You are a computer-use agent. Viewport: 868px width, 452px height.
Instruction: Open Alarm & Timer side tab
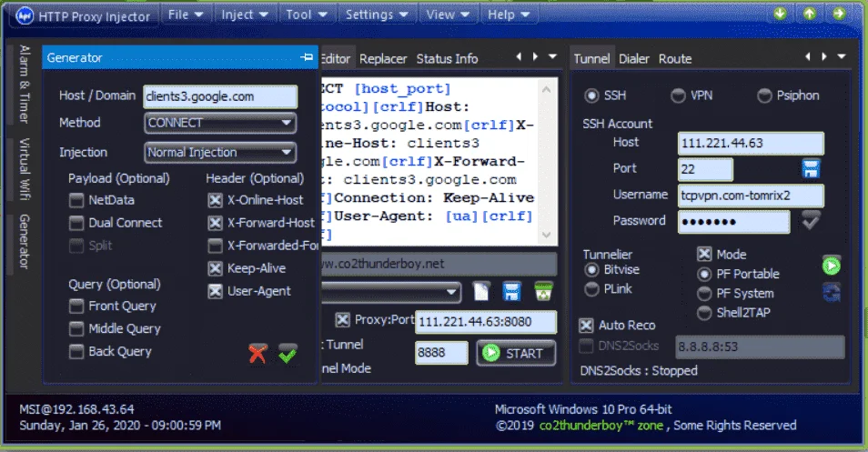point(25,84)
